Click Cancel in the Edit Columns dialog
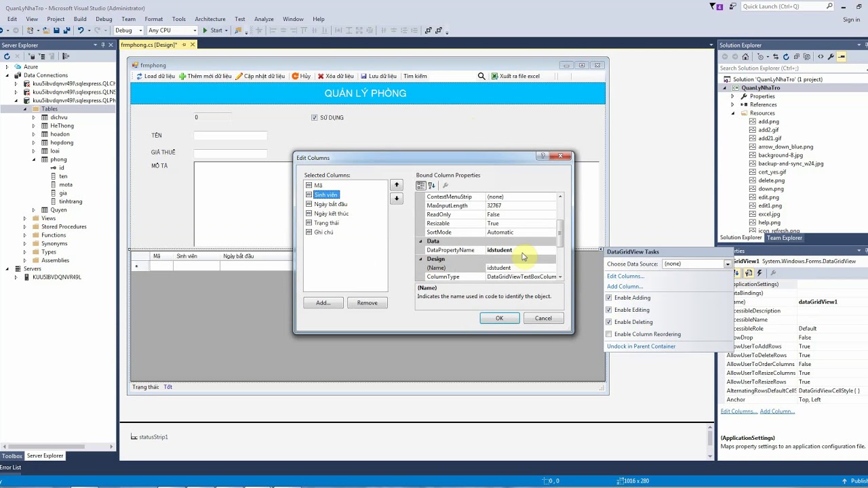This screenshot has width=868, height=488. [x=543, y=318]
